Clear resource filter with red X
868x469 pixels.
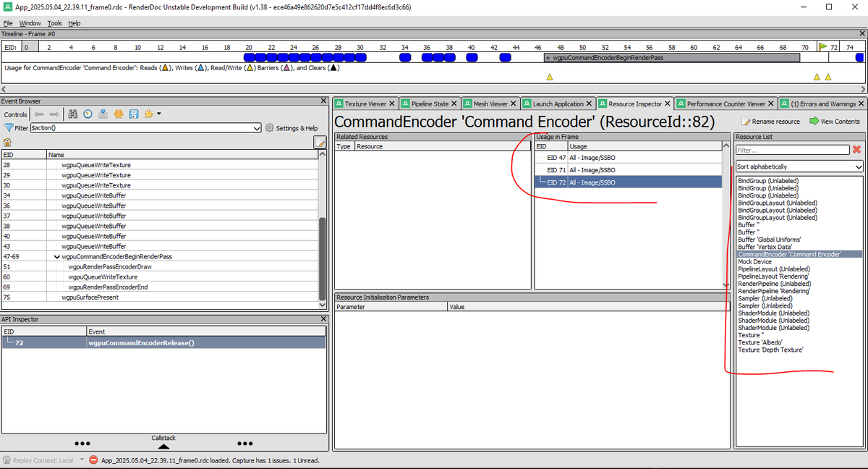tap(857, 150)
